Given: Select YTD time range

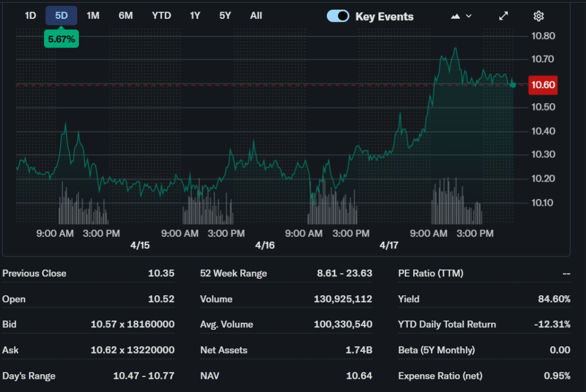Looking at the screenshot, I should pos(161,15).
